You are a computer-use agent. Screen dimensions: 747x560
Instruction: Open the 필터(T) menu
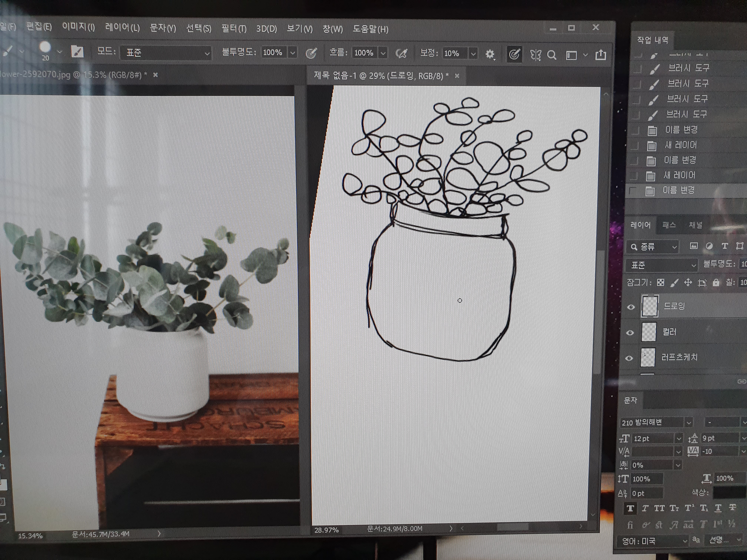234,29
